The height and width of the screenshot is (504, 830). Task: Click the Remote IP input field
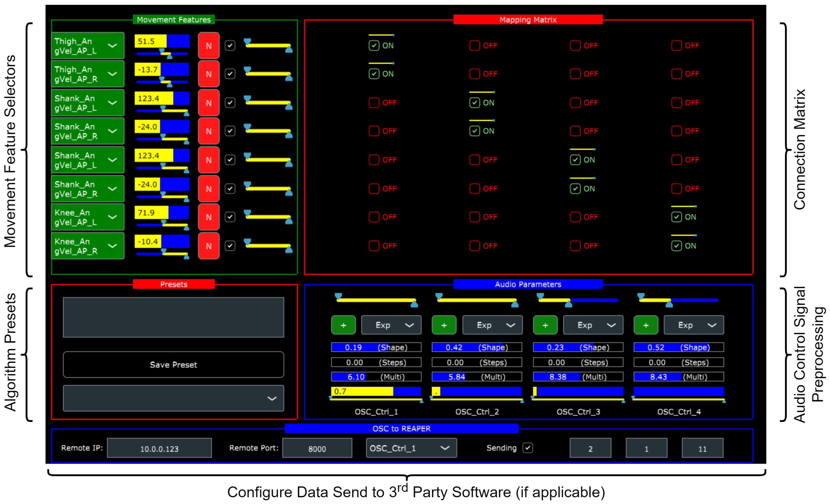click(x=159, y=448)
